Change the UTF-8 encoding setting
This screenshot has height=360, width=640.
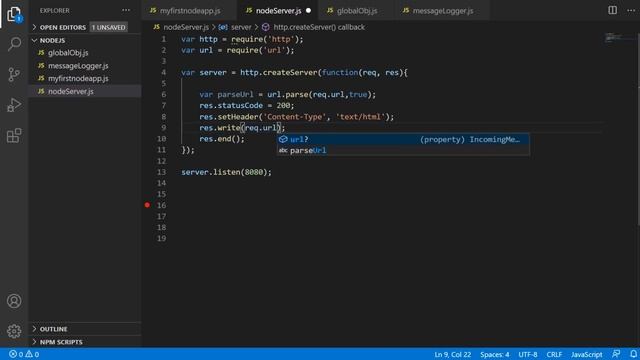click(527, 354)
